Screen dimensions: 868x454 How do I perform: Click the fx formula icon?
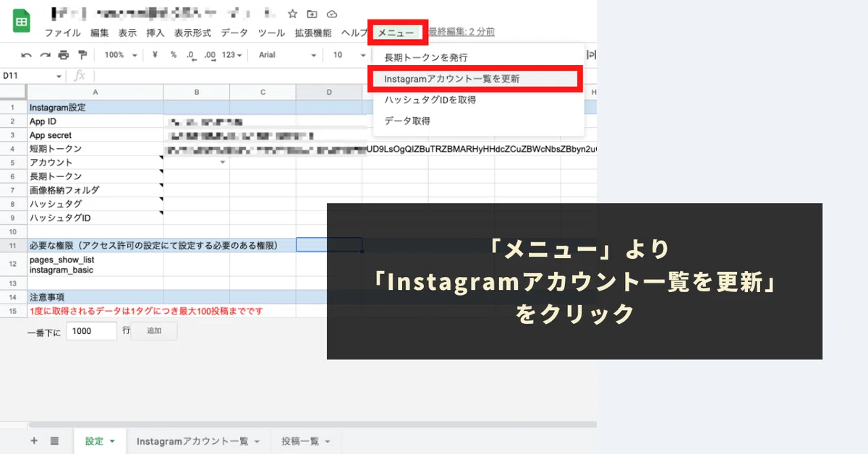coord(80,76)
